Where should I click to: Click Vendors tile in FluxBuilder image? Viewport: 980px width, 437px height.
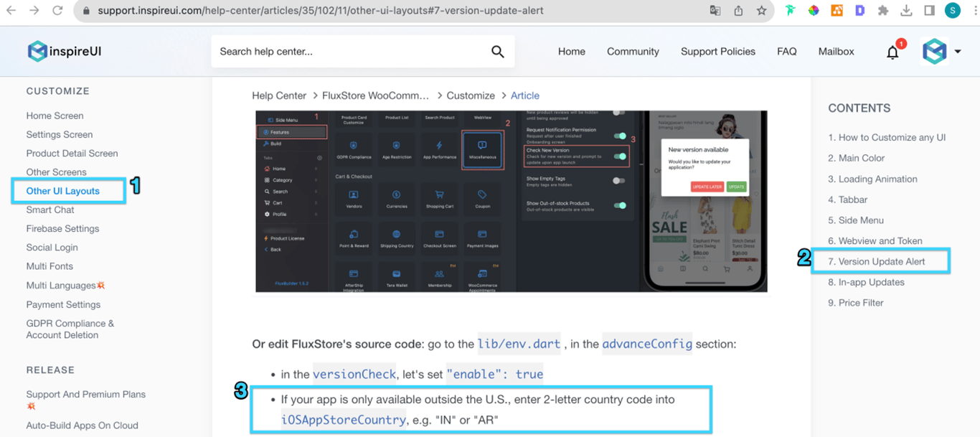coord(353,199)
